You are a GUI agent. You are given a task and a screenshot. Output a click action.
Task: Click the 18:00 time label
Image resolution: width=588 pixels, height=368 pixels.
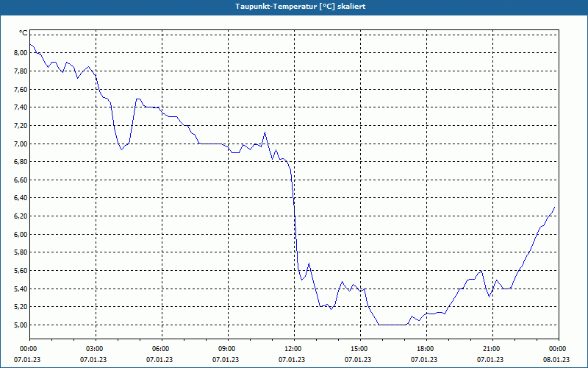click(424, 349)
